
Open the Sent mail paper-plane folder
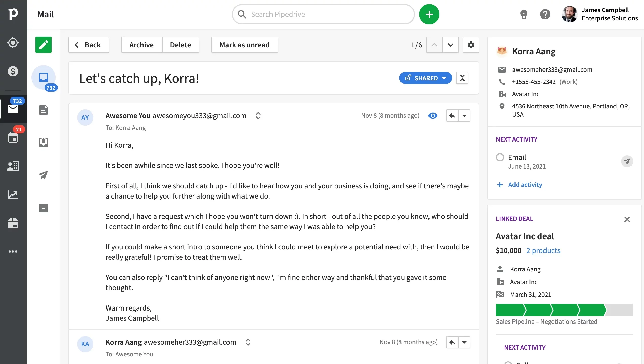(44, 175)
